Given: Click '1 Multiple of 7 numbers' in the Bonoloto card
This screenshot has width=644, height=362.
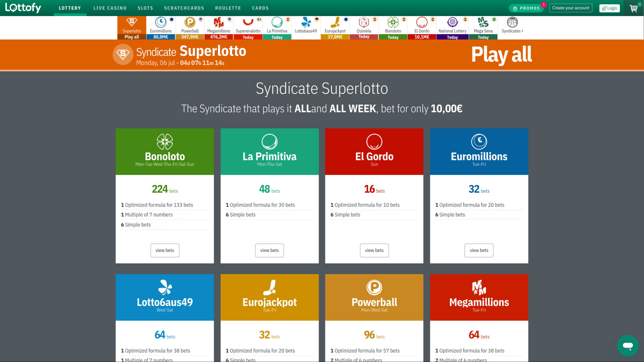Looking at the screenshot, I should click(x=147, y=215).
